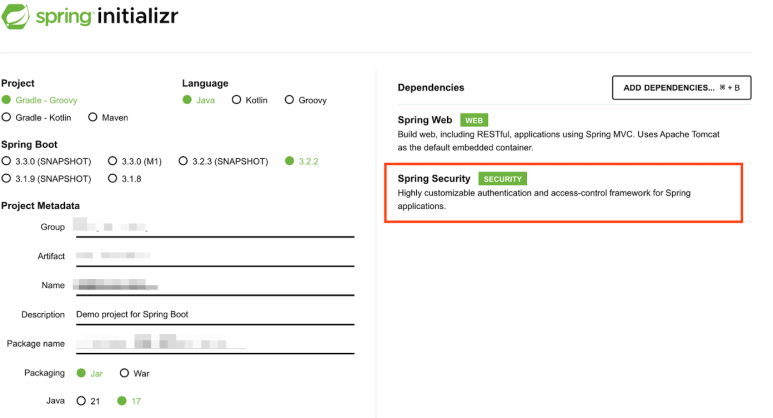The height and width of the screenshot is (418, 773).
Task: Click the Spring Initializr logo
Action: 90,16
